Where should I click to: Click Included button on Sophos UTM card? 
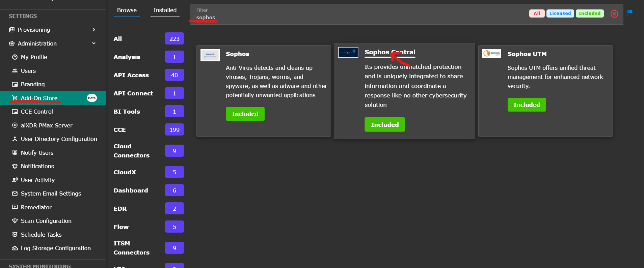point(527,105)
